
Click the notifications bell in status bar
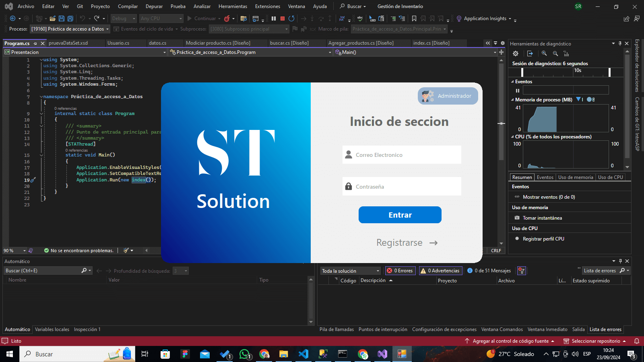(x=637, y=341)
